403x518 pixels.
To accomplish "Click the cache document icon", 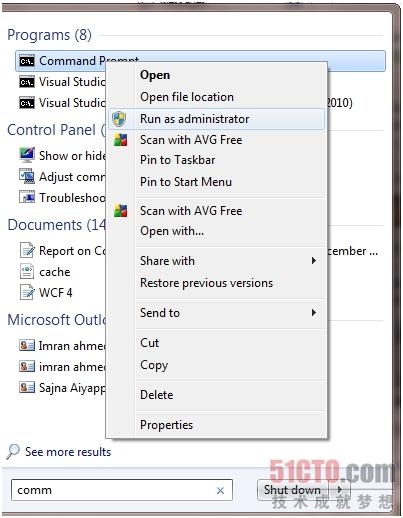I will point(27,271).
